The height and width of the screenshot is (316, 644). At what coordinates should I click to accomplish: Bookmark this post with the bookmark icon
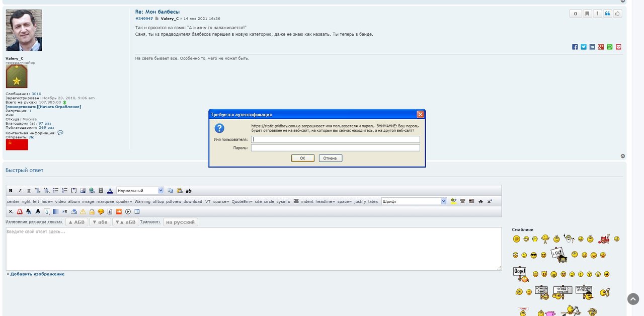(587, 14)
